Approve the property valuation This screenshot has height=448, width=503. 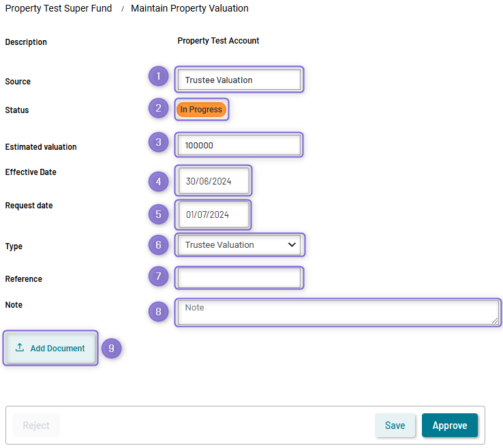(449, 426)
